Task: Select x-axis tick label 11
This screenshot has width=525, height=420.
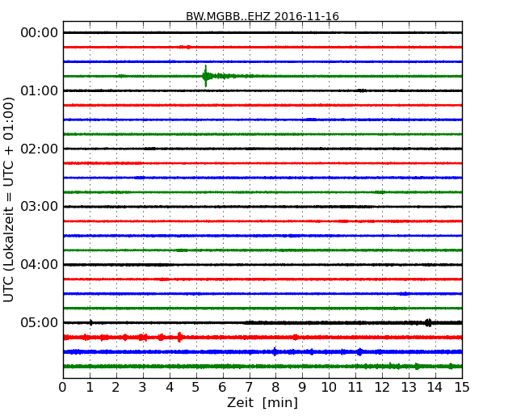Action: [x=355, y=388]
